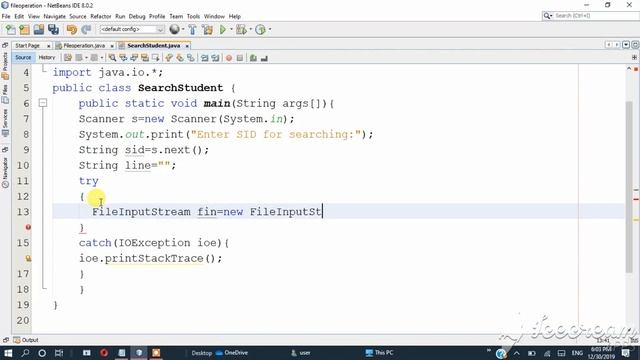640x360 pixels.
Task: Click the Comment icon in editor toolbar
Action: pos(253,58)
